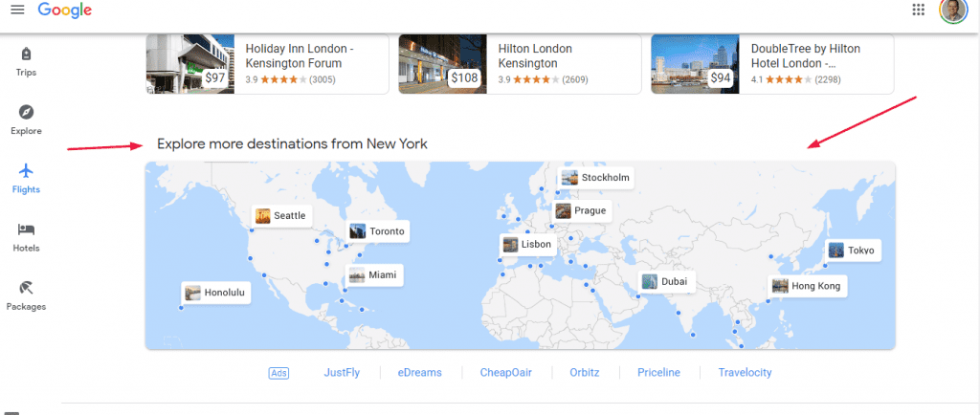Viewport: 980px width, 415px height.
Task: Open the eDreams ad link
Action: click(420, 373)
